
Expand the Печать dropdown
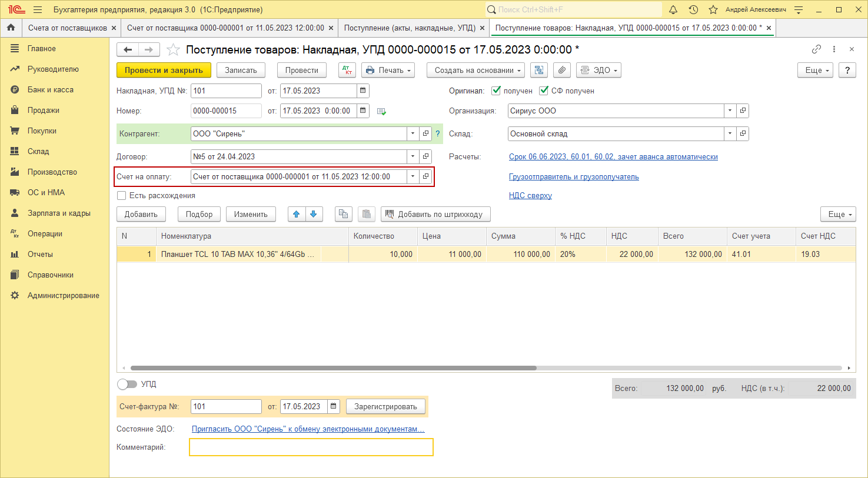[x=388, y=70]
